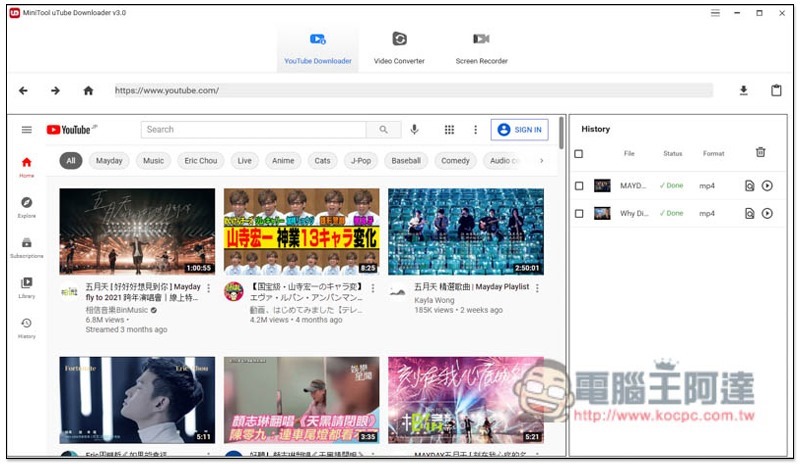Click the Why Di... history thumbnail
Screen dimensions: 800x464
click(x=602, y=213)
